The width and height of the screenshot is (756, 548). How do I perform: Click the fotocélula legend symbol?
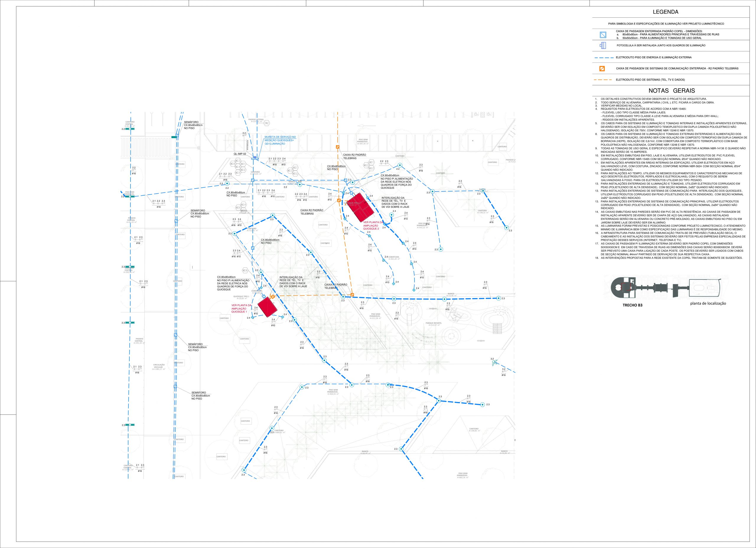pyautogui.click(x=602, y=46)
